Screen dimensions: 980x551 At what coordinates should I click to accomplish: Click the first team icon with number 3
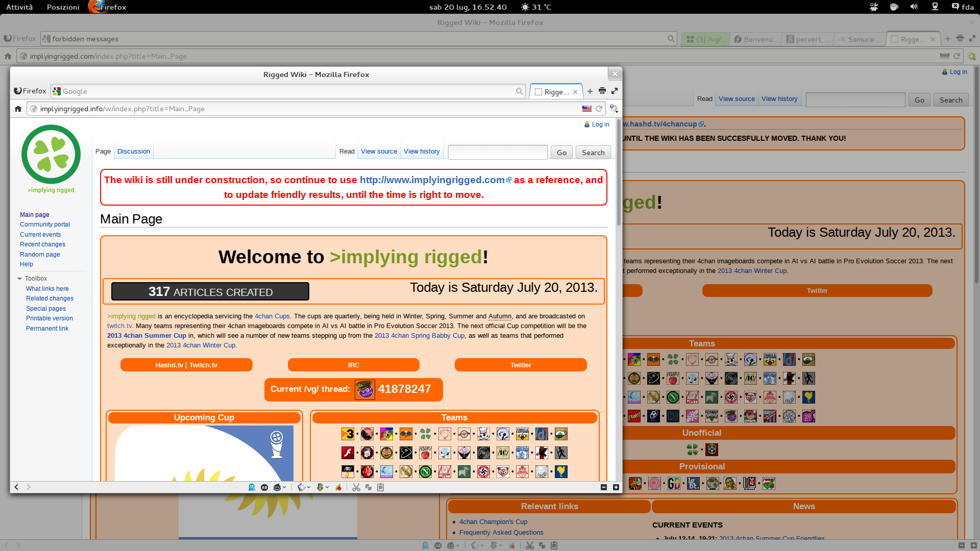coord(348,434)
